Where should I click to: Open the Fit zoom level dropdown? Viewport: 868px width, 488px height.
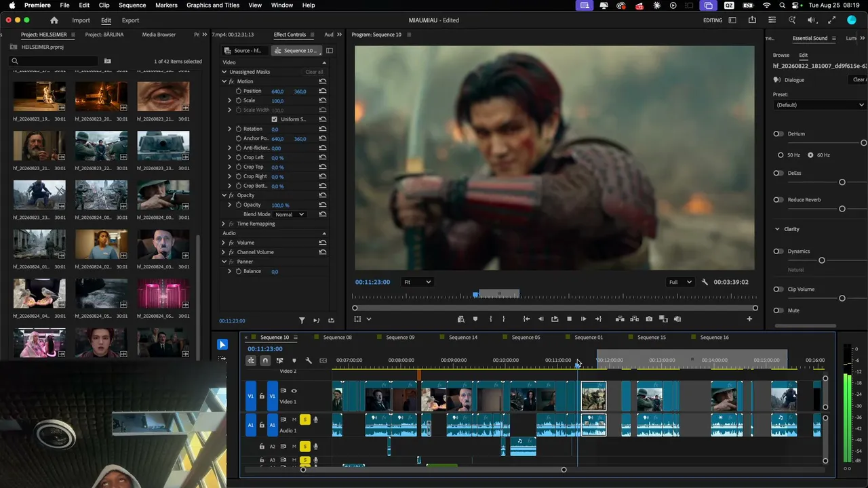click(417, 282)
